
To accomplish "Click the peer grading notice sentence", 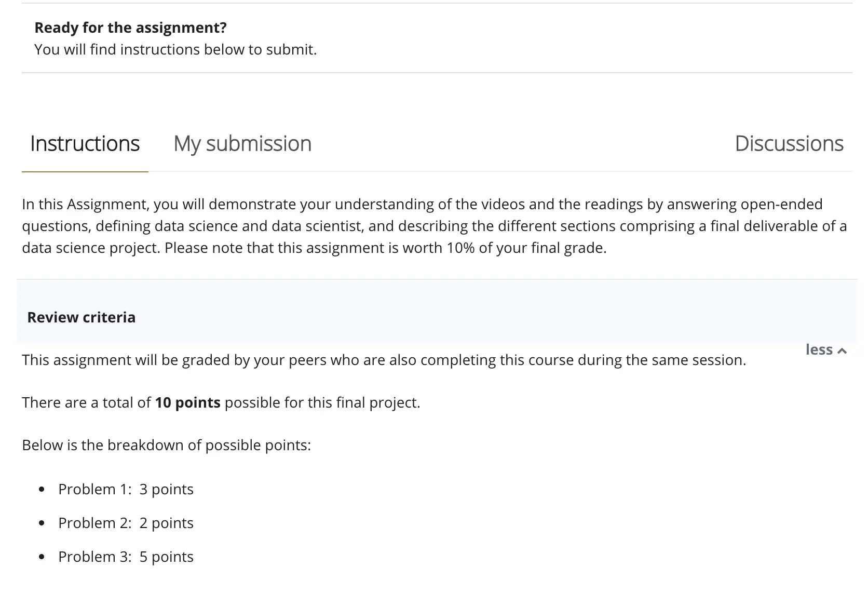I will (384, 360).
